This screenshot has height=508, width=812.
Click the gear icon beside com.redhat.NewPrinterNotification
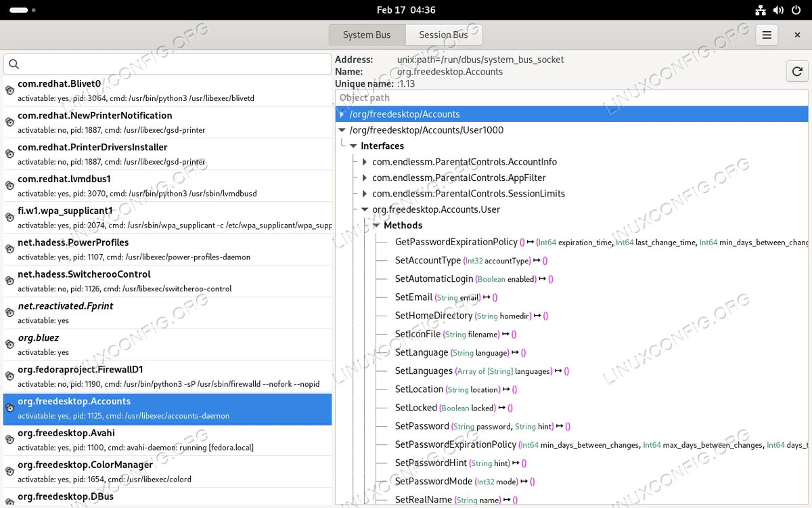click(10, 122)
